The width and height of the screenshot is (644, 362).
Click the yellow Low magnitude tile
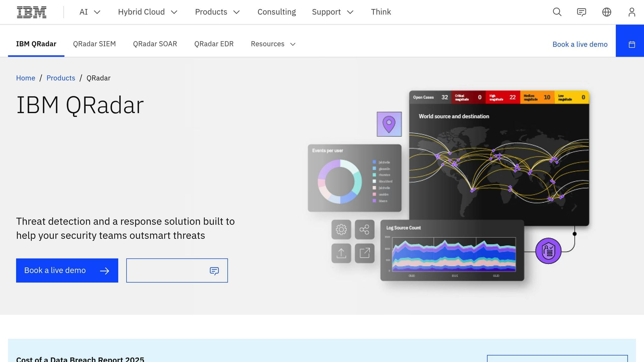pos(572,97)
